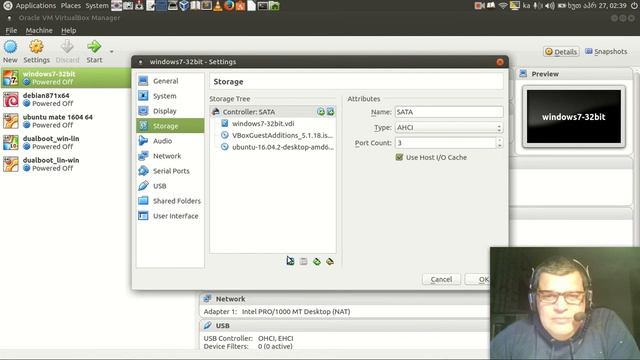Open the Shared Folders settings category
Screen dimensions: 640x360
(x=170, y=201)
